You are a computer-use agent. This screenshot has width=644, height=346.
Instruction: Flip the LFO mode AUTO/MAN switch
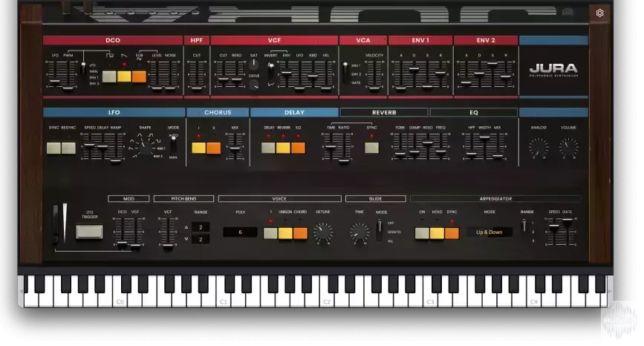pos(174,145)
